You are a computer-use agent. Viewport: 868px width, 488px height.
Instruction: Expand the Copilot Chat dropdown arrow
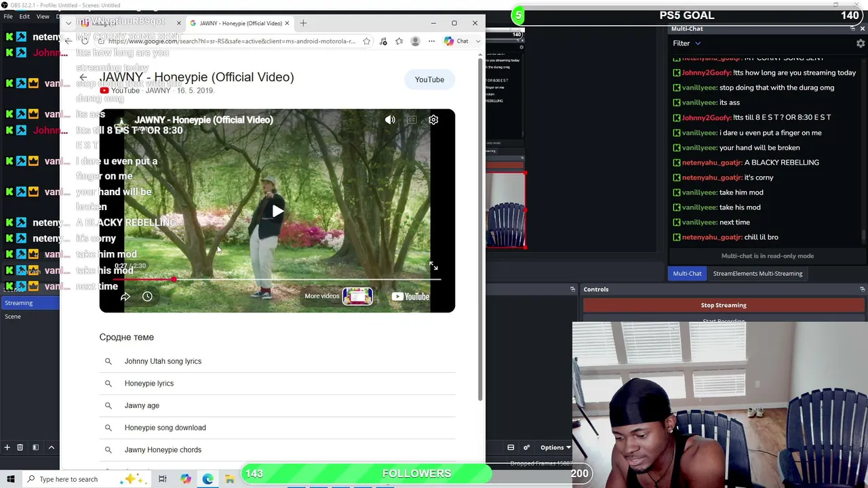click(x=478, y=41)
